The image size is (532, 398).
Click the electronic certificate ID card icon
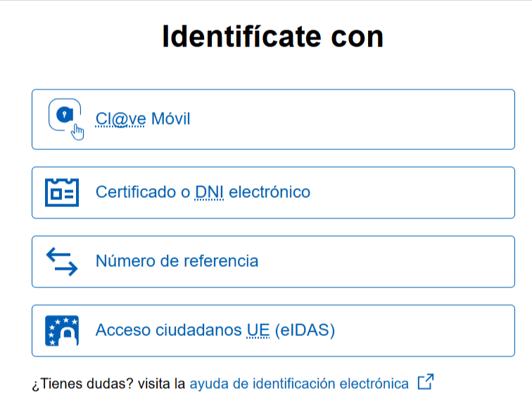[62, 192]
